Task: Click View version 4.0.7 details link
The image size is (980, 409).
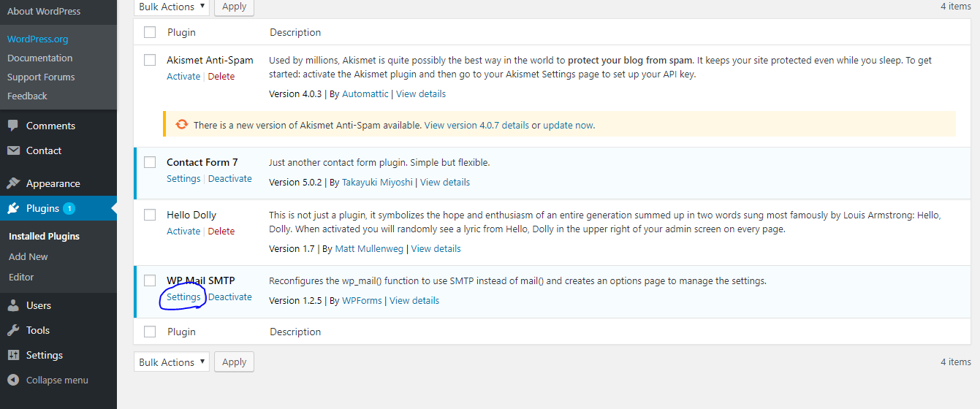Action: [476, 125]
